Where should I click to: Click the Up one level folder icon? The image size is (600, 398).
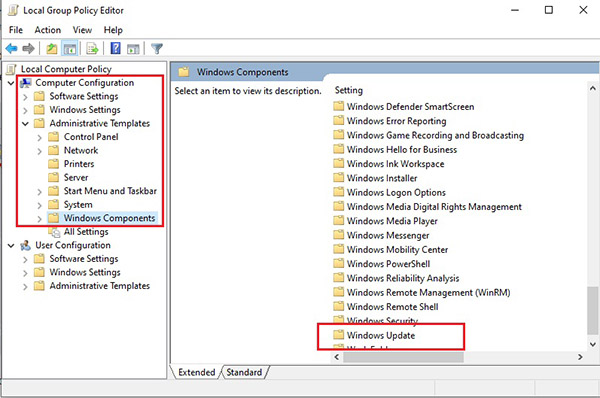tap(52, 49)
